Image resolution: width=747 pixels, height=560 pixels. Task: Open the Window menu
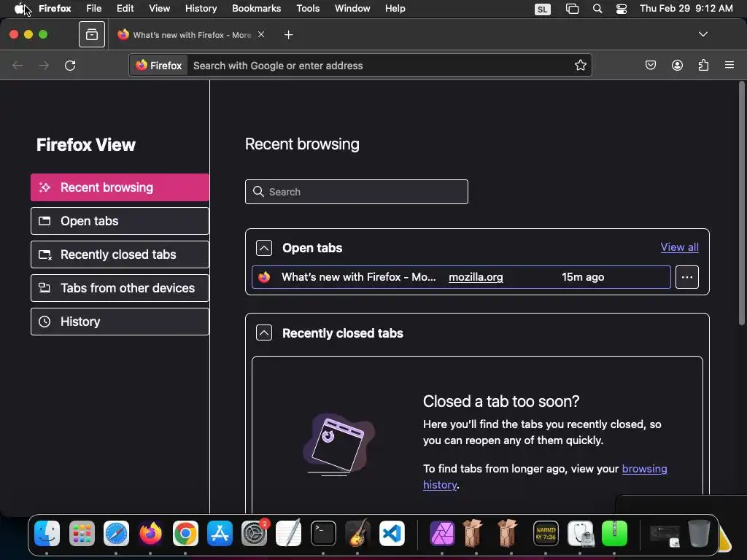(x=352, y=8)
